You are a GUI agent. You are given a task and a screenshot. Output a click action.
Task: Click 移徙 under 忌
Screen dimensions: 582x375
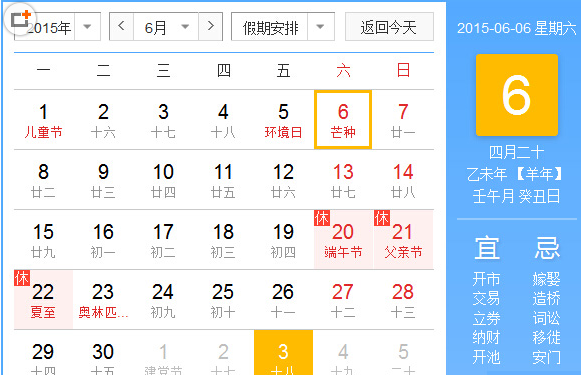coord(546,338)
